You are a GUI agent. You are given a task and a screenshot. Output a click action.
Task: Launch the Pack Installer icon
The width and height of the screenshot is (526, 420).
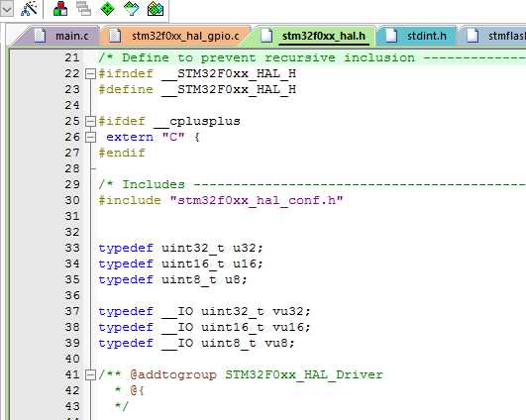pos(156,8)
